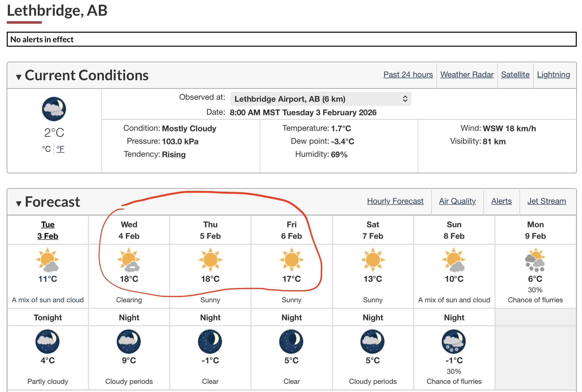582x392 pixels.
Task: Switch temperature units to Fahrenheit
Action: click(60, 149)
